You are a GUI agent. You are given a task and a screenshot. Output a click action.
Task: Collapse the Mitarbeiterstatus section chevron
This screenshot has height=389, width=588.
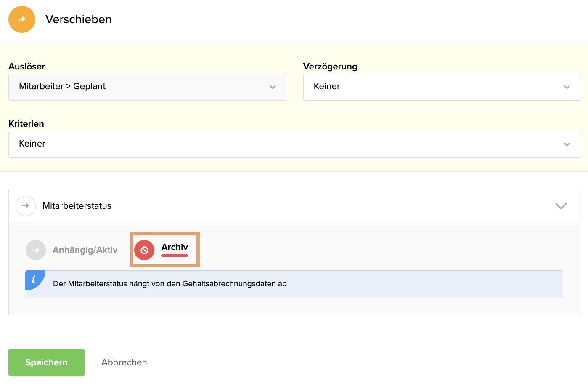point(561,206)
